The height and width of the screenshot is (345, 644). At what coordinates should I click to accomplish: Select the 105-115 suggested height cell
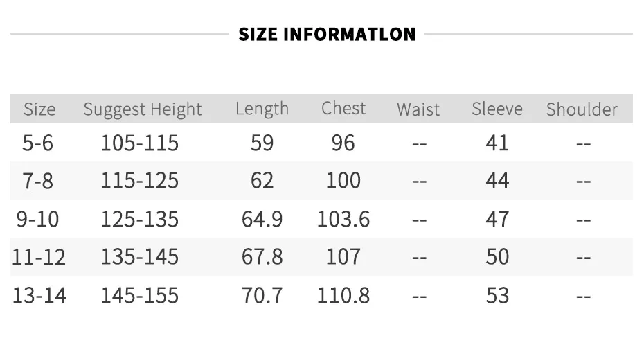[x=140, y=143]
